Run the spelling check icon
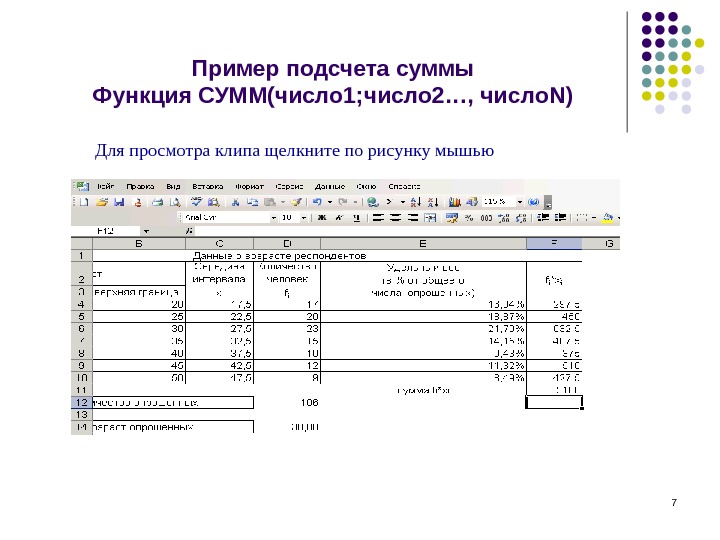The width and height of the screenshot is (720, 540). click(197, 202)
